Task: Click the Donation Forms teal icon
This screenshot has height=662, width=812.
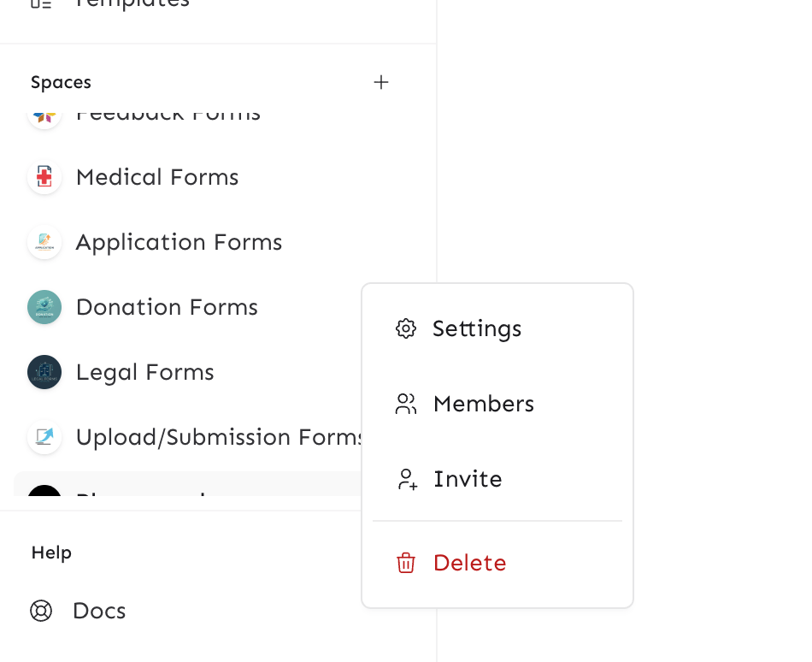Action: coord(44,307)
